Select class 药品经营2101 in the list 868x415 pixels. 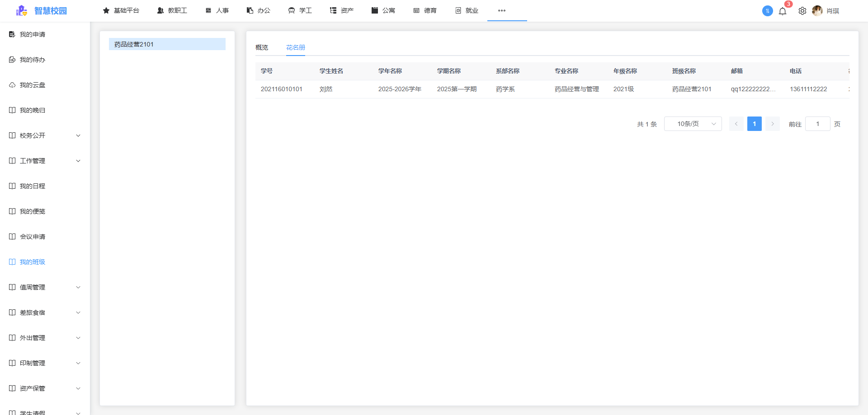pyautogui.click(x=167, y=44)
